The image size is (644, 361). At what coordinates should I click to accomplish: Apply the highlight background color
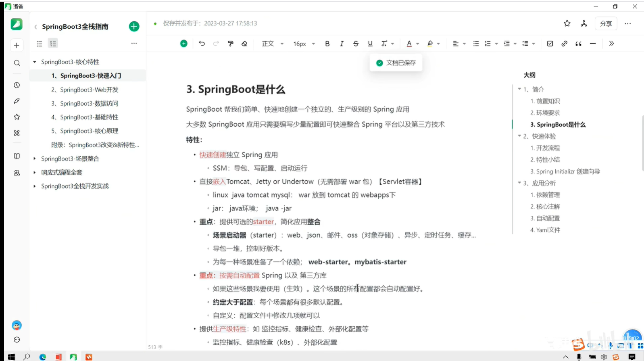[430, 44]
